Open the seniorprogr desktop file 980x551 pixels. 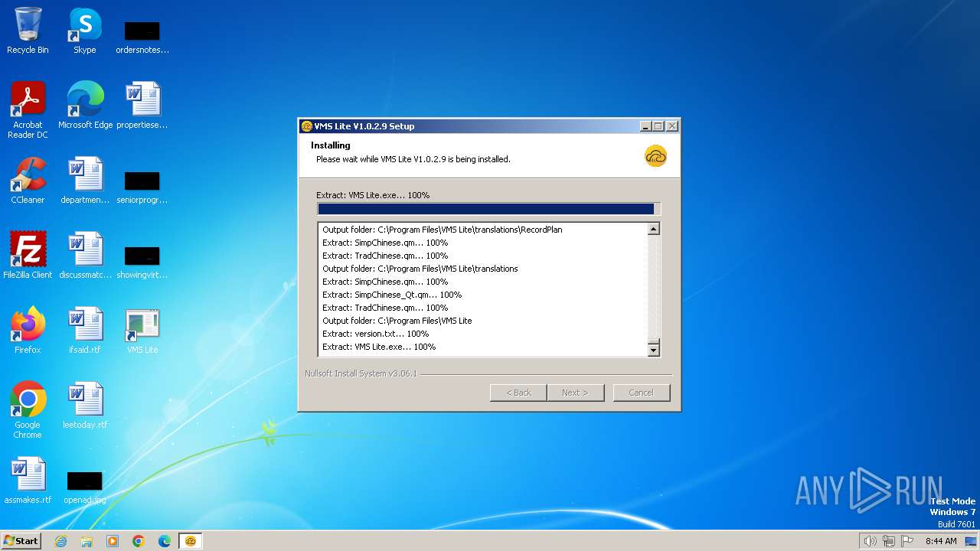pos(142,187)
